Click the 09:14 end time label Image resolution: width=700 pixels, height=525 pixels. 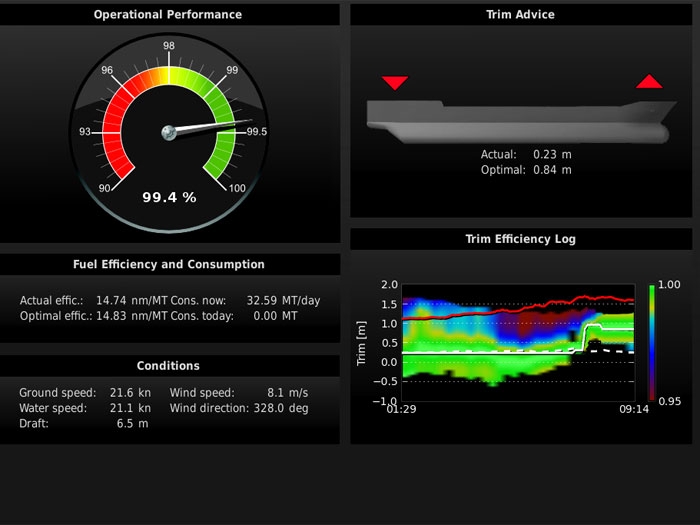pyautogui.click(x=634, y=409)
